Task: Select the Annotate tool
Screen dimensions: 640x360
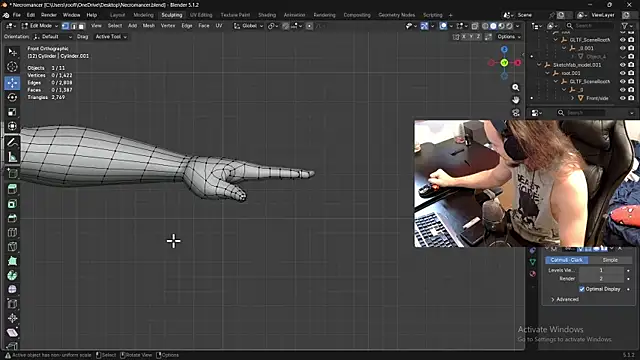Action: (12, 142)
